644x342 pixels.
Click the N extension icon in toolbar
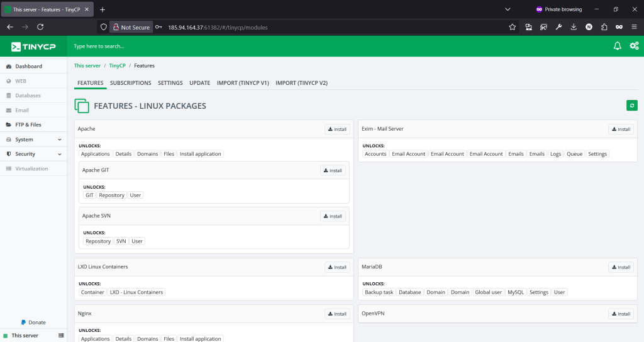(x=589, y=27)
